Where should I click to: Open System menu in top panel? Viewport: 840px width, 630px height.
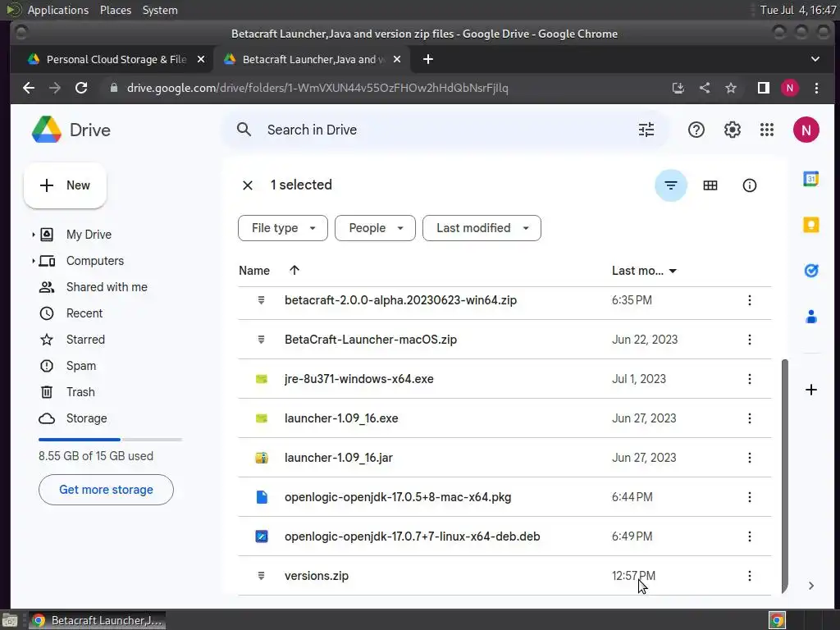[x=160, y=10]
